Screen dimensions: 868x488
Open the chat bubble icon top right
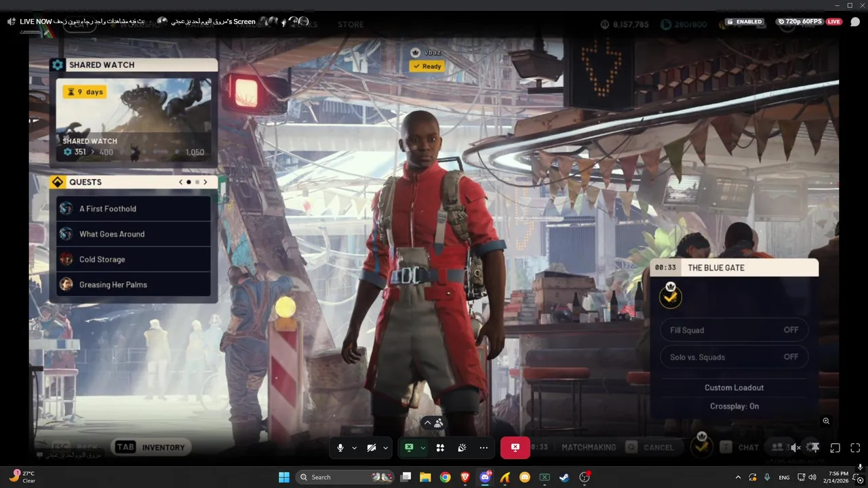pos(855,22)
